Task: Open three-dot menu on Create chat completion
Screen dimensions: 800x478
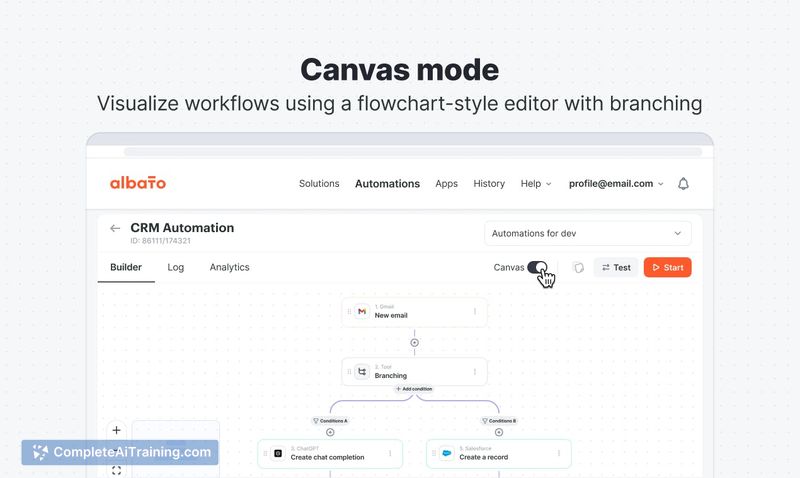Action: [x=390, y=453]
